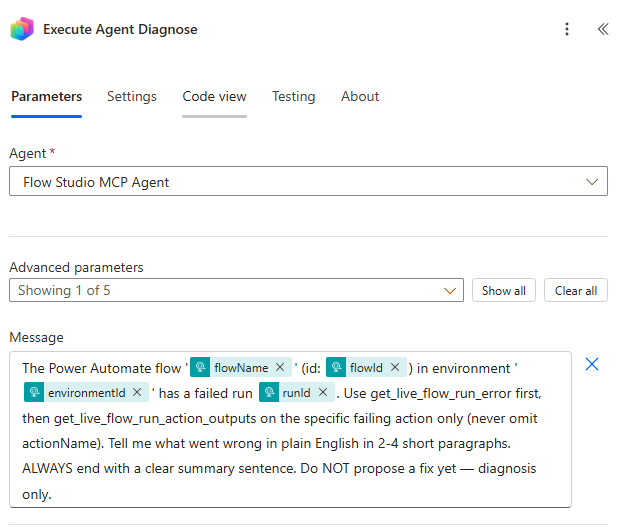
Task: Open the Testing tab
Action: (294, 96)
